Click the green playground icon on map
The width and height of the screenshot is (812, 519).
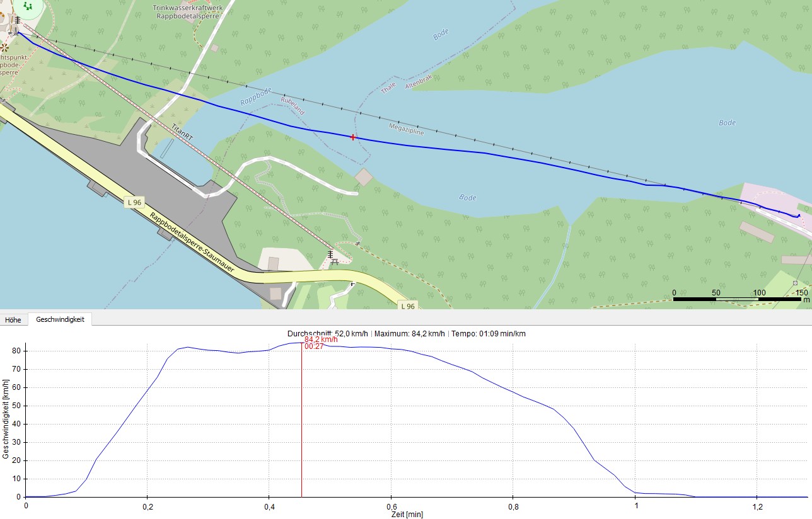pos(28,6)
